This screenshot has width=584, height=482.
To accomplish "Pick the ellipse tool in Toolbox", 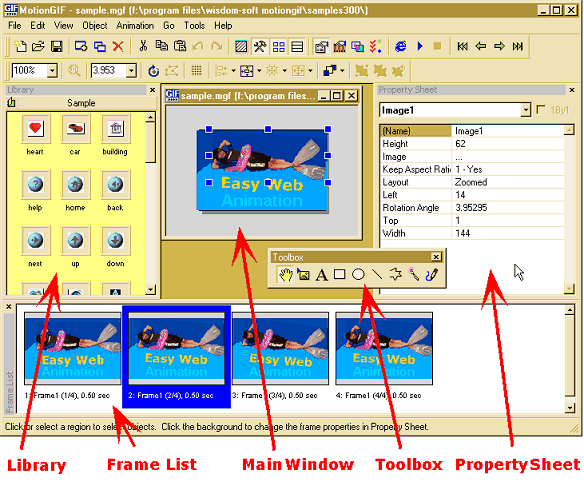I will (358, 275).
